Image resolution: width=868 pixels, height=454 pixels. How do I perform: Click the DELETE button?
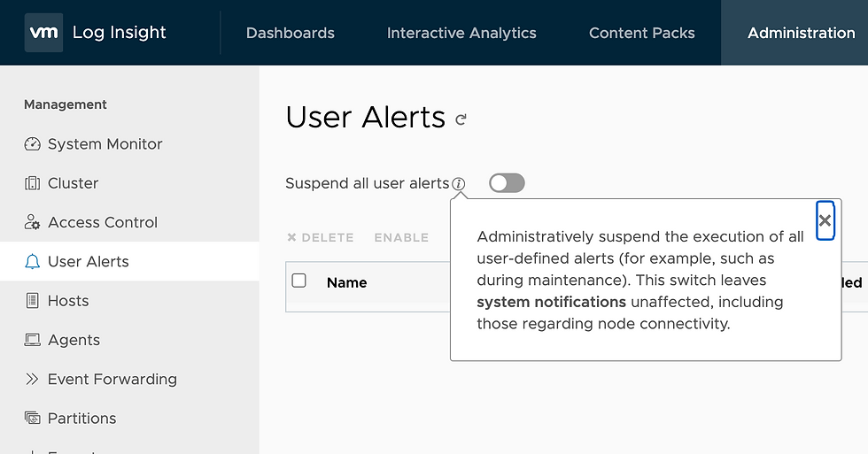coord(320,238)
